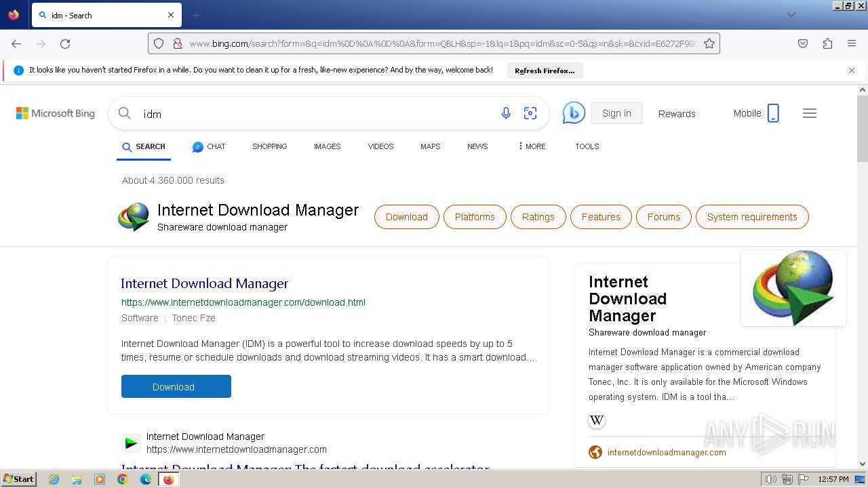This screenshot has height=488, width=868.
Task: Click the green arrow site favicon
Action: pyautogui.click(x=131, y=443)
